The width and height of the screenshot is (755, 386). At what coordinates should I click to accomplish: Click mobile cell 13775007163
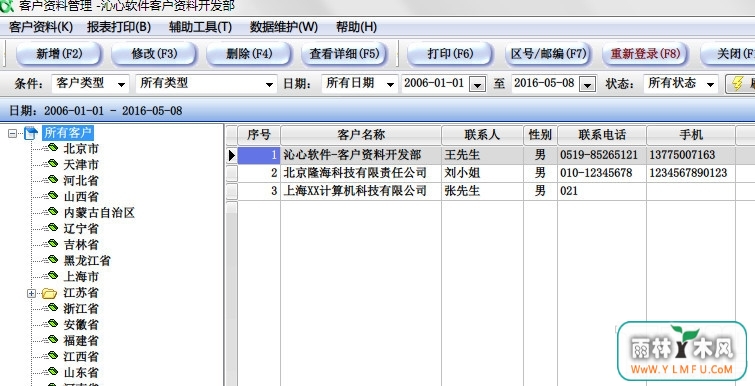pos(691,155)
